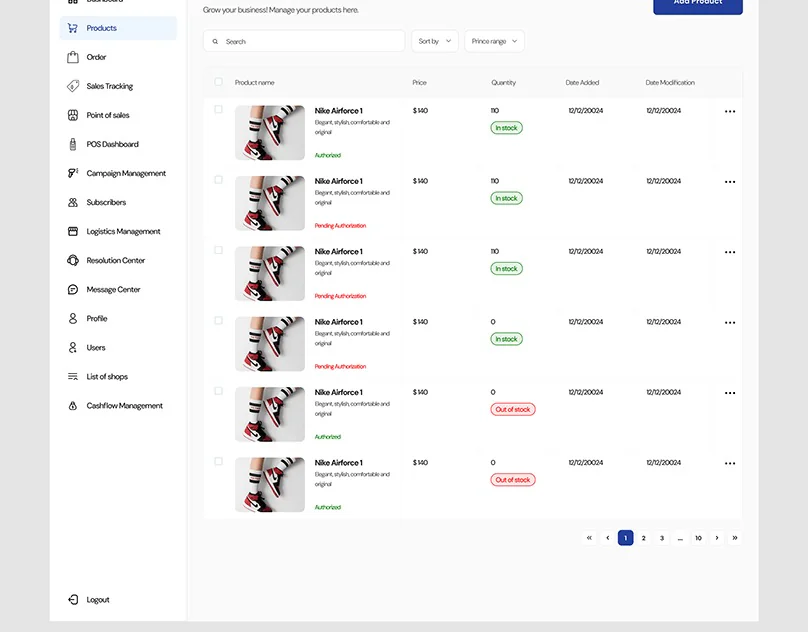Jump to last page with double-right arrow
808x632 pixels.
coord(735,538)
